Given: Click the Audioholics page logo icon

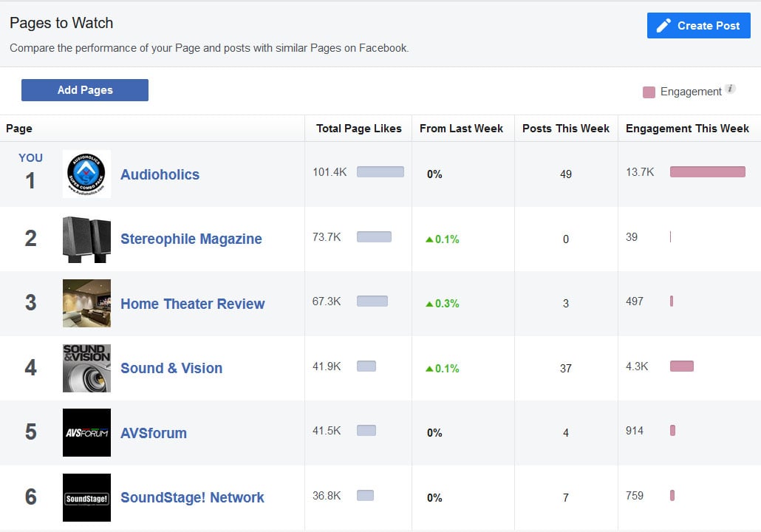Looking at the screenshot, I should 86,174.
